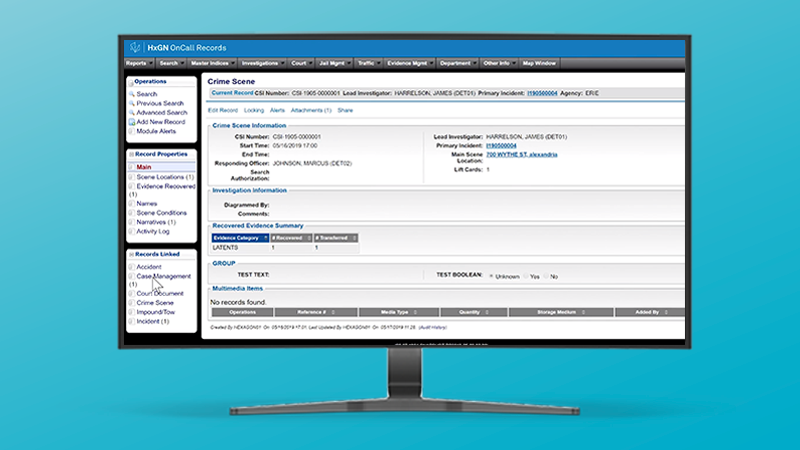Sort multimedia items by Media Type
Screen dimensions: 800x450
(x=398, y=312)
